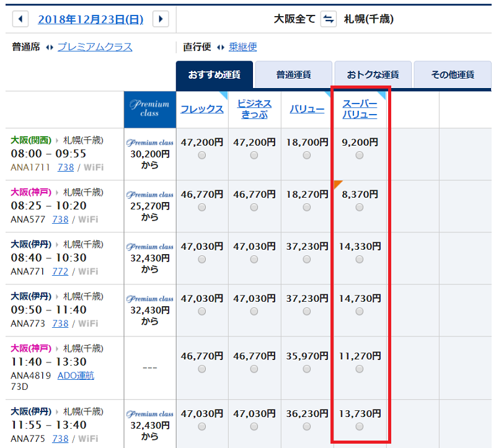Select the 普通運賃 tab
Image resolution: width=496 pixels, height=448 pixels.
(x=293, y=75)
